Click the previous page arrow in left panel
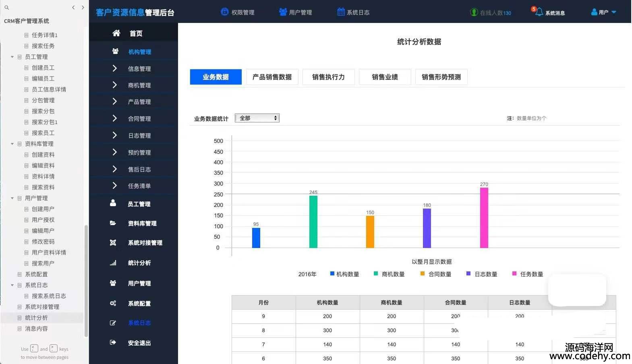The width and height of the screenshot is (632, 364). 73,7
